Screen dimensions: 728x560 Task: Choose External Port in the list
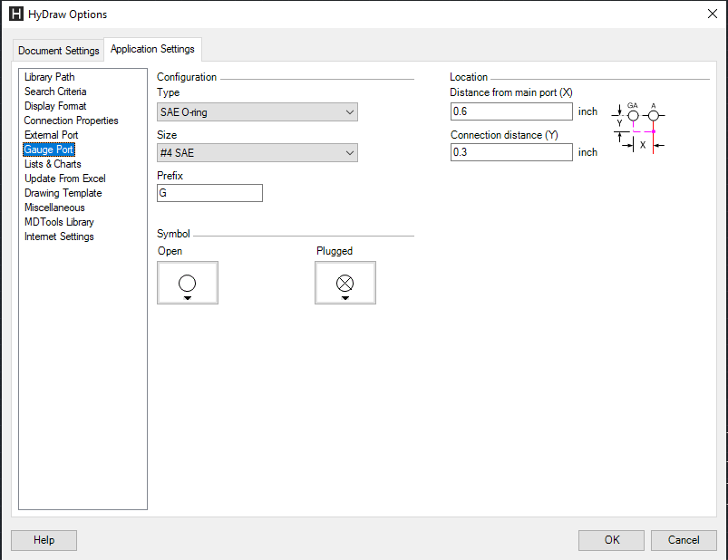[x=51, y=135]
